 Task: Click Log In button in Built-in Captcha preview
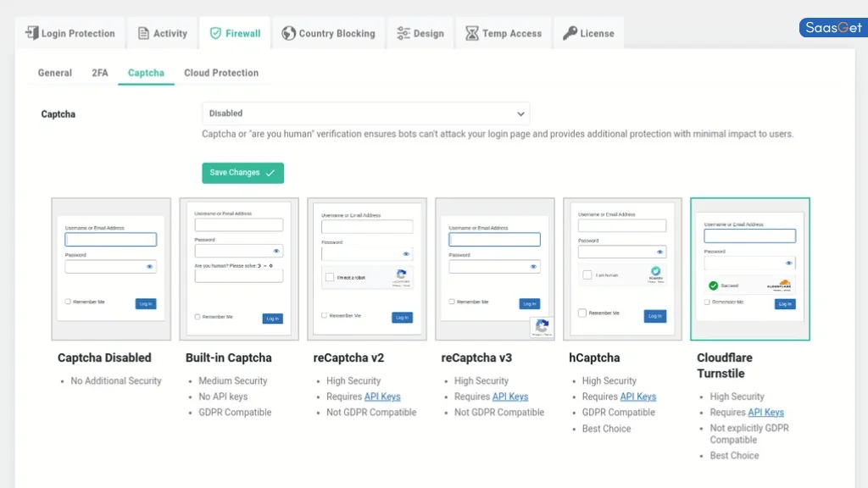(272, 319)
